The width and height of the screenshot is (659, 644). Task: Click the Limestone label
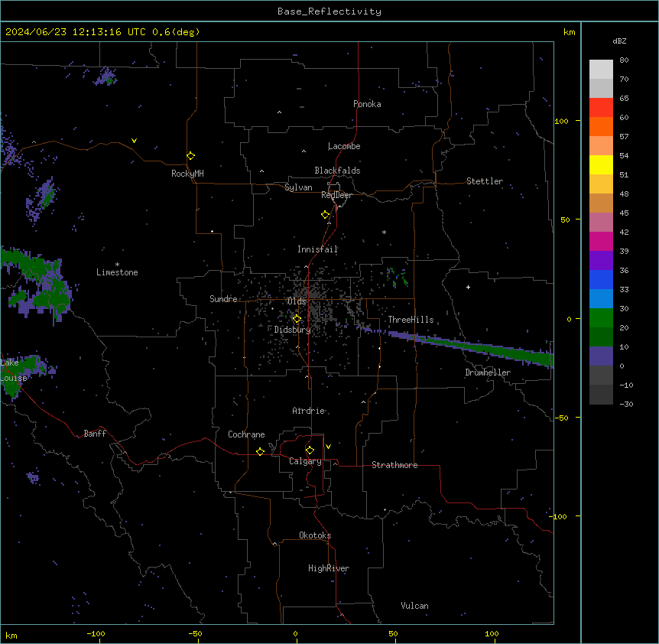(x=117, y=272)
